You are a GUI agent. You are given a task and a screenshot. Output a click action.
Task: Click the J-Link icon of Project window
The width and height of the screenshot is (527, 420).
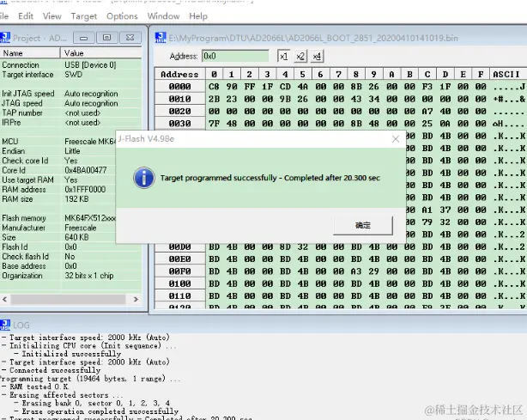pos(5,37)
